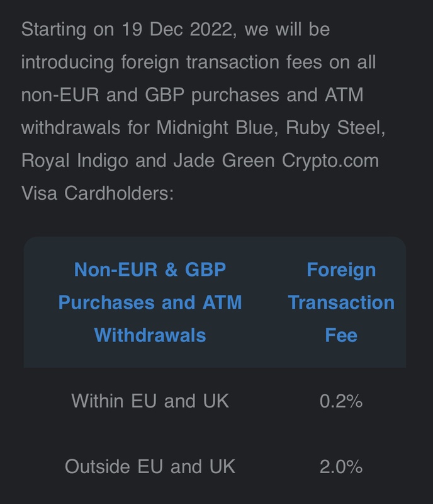
Task: Click the "Fee" header word
Action: pyautogui.click(x=341, y=335)
